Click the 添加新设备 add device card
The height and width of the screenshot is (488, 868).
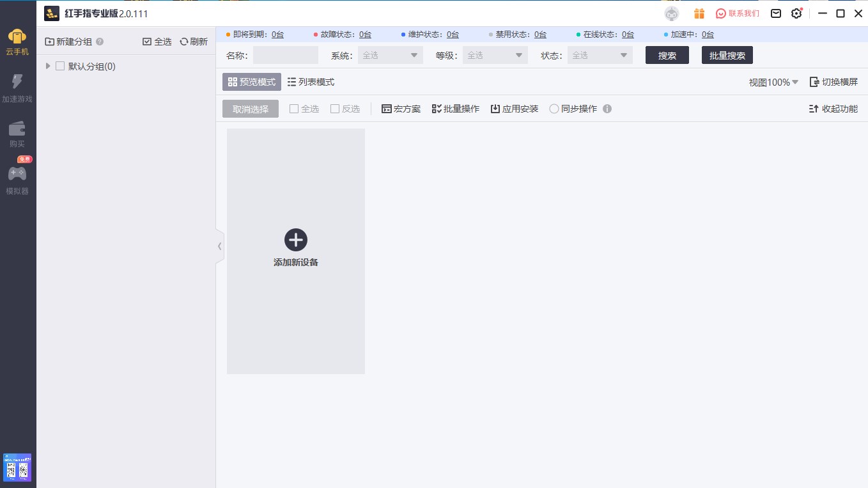pos(295,249)
